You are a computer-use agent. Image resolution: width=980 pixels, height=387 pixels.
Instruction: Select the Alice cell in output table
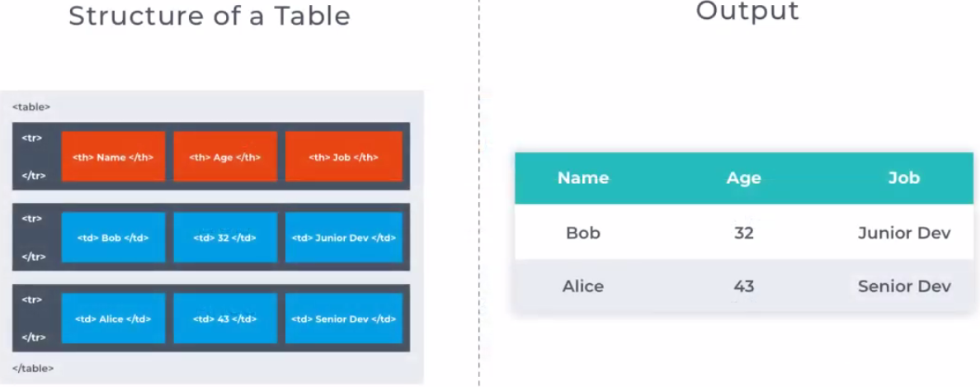pyautogui.click(x=583, y=286)
